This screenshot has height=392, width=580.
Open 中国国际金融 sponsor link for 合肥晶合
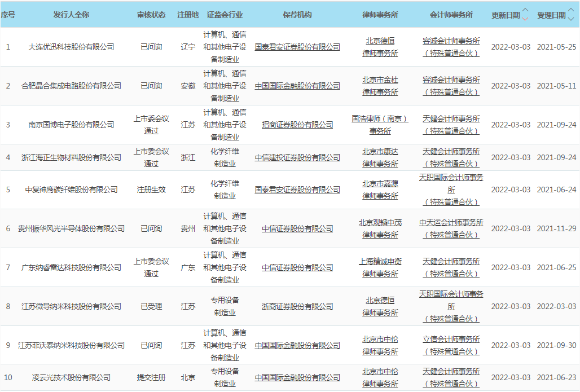click(297, 86)
